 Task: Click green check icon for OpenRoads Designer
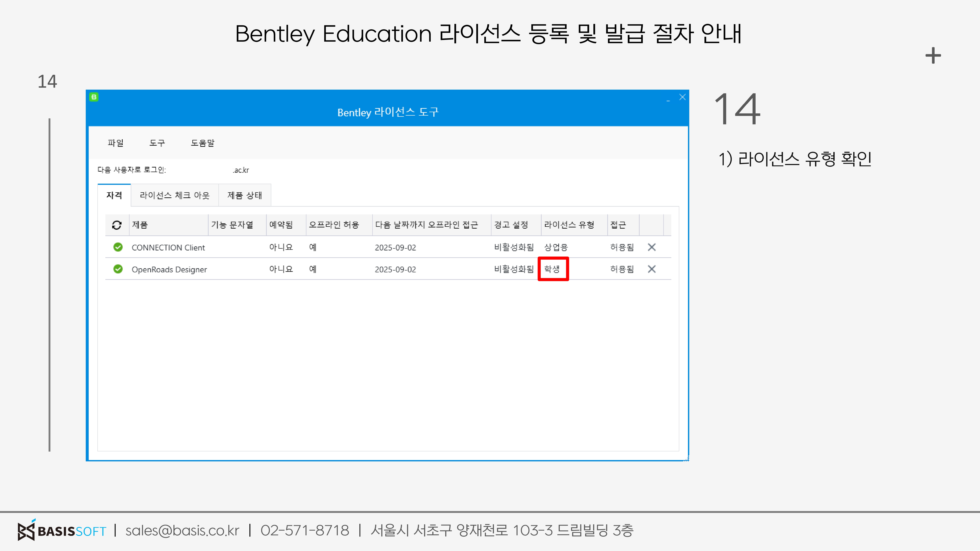tap(118, 269)
